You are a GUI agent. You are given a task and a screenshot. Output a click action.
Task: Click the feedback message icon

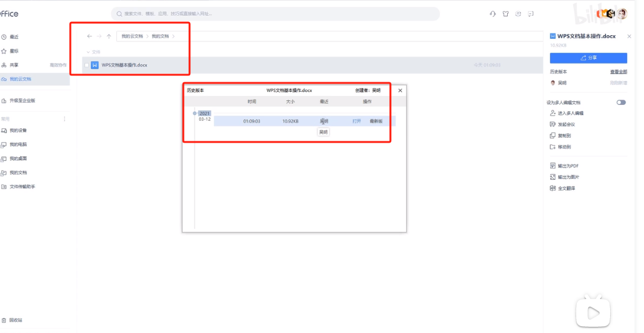click(x=531, y=14)
